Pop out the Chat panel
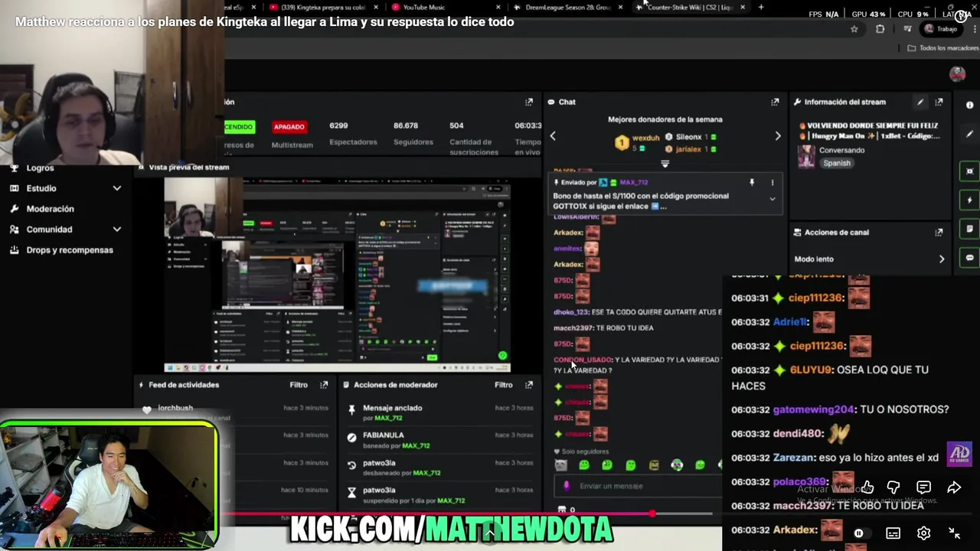The height and width of the screenshot is (551, 980). 775,102
